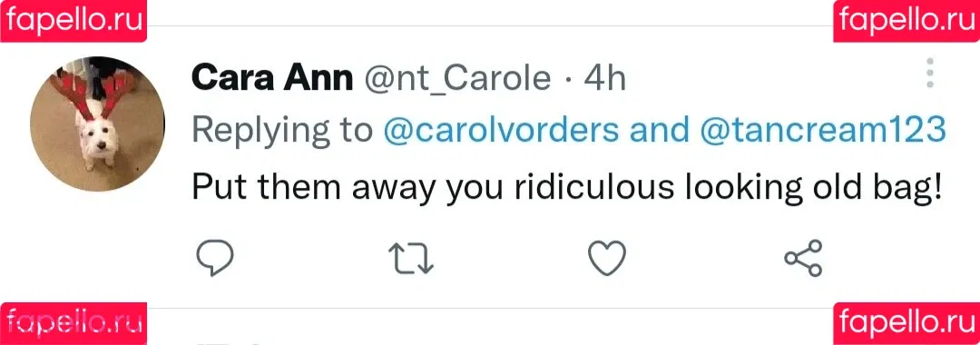Visit the @tancream123 mention link
The height and width of the screenshot is (345, 980).
pos(824,130)
